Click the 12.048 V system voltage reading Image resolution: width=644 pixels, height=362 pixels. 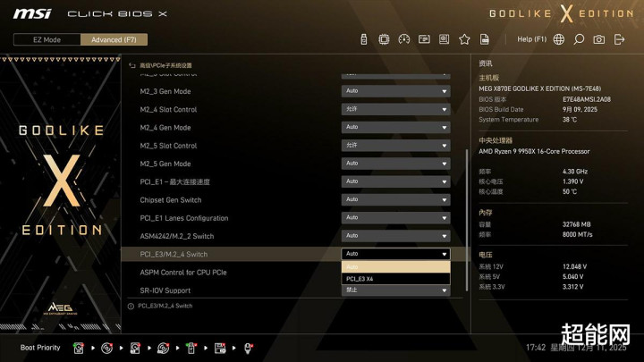[x=574, y=266]
